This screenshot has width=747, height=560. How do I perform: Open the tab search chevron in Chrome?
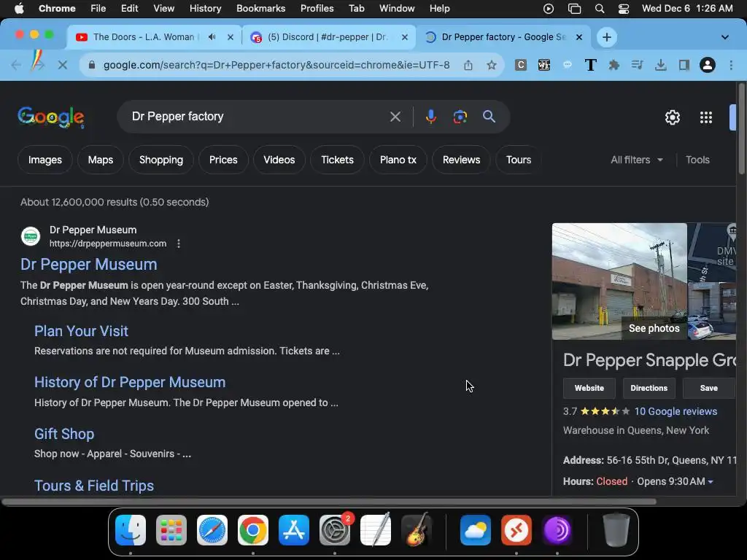[724, 37]
